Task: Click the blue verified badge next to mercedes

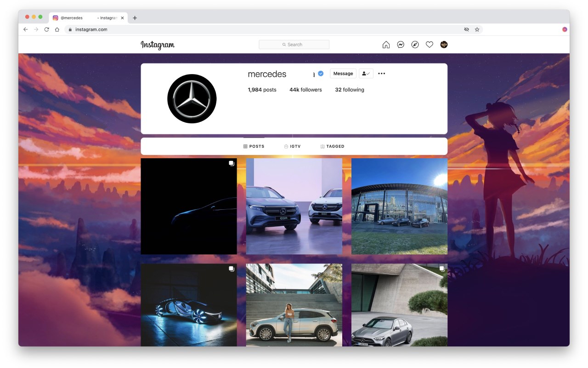Action: [321, 74]
